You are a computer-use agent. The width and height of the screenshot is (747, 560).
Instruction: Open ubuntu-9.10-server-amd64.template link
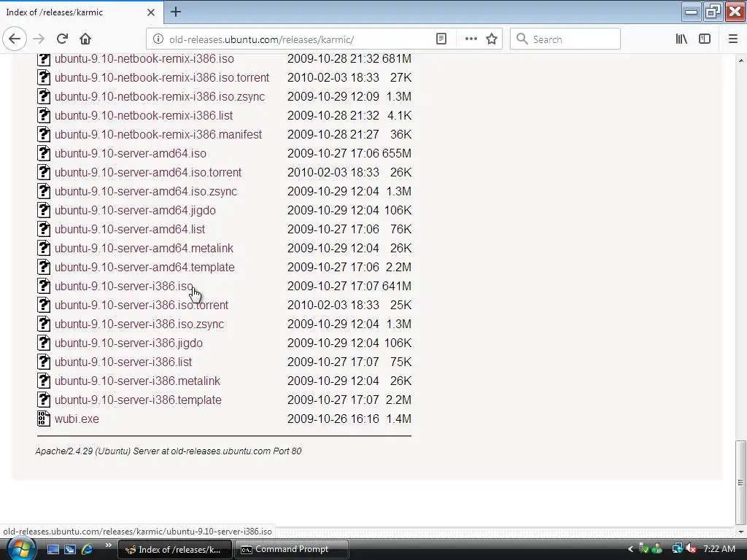(x=145, y=267)
